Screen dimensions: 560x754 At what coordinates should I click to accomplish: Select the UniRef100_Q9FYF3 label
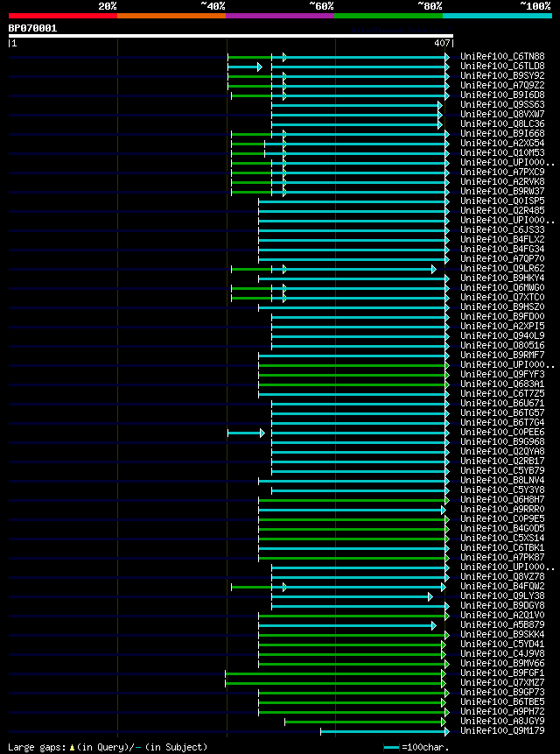pos(502,374)
